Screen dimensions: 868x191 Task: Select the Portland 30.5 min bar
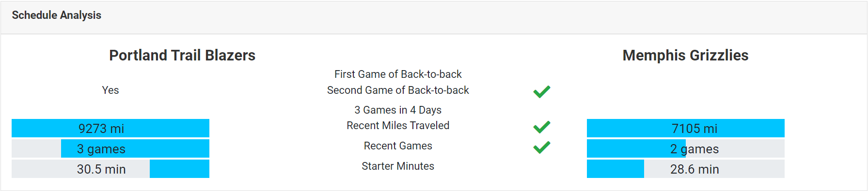110,169
